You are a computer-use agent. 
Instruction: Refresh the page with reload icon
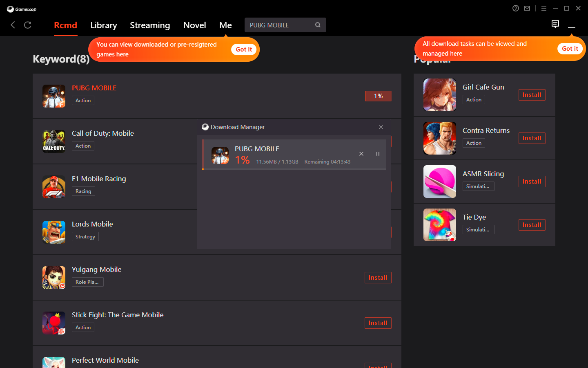click(28, 25)
